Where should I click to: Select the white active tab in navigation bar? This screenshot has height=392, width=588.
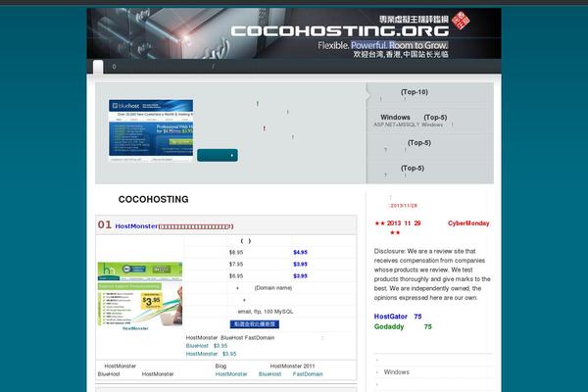point(98,67)
